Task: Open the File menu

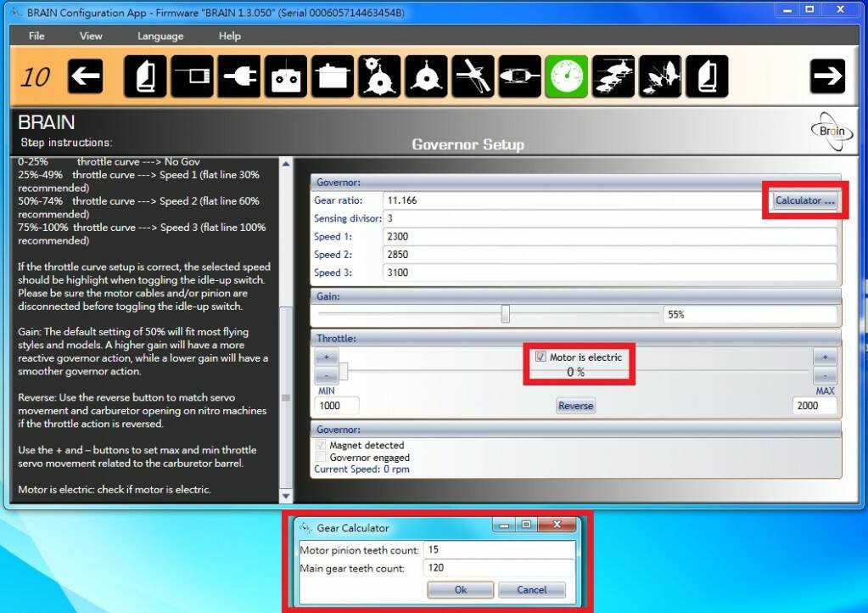Action: pyautogui.click(x=36, y=36)
